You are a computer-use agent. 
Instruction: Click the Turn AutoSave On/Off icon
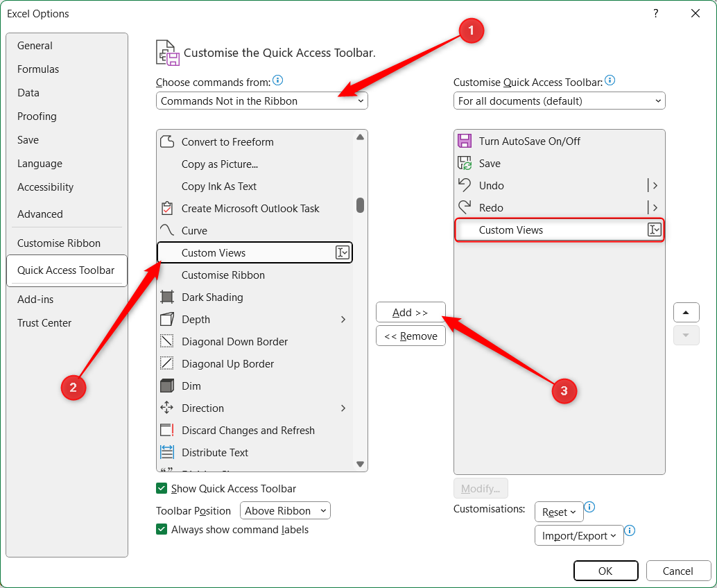(465, 141)
